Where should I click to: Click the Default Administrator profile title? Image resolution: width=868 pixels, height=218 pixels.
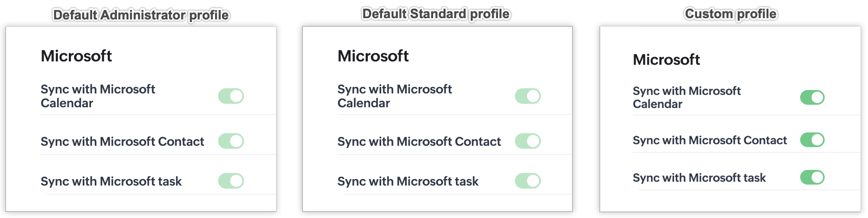[x=141, y=15]
